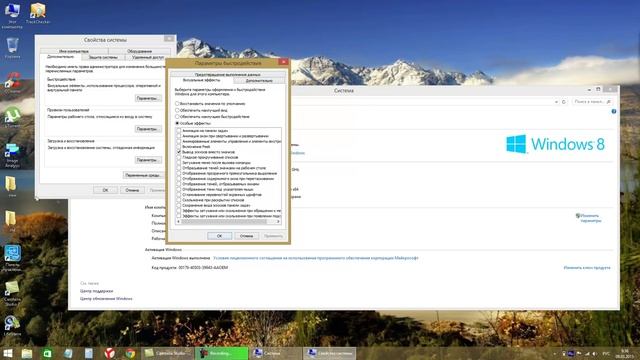The width and height of the screenshot is (640, 360).
Task: Enable 'Анимация окон при свертывании' checkbox
Action: (178, 136)
